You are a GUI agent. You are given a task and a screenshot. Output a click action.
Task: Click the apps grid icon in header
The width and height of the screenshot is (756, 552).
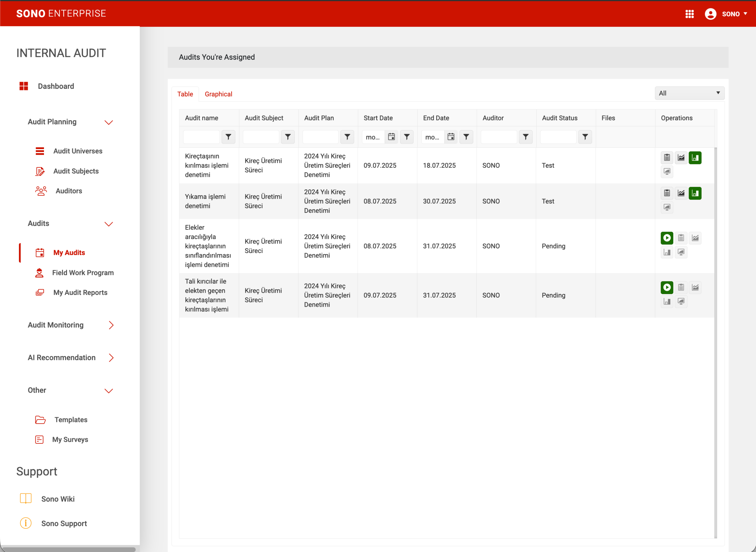pos(689,14)
